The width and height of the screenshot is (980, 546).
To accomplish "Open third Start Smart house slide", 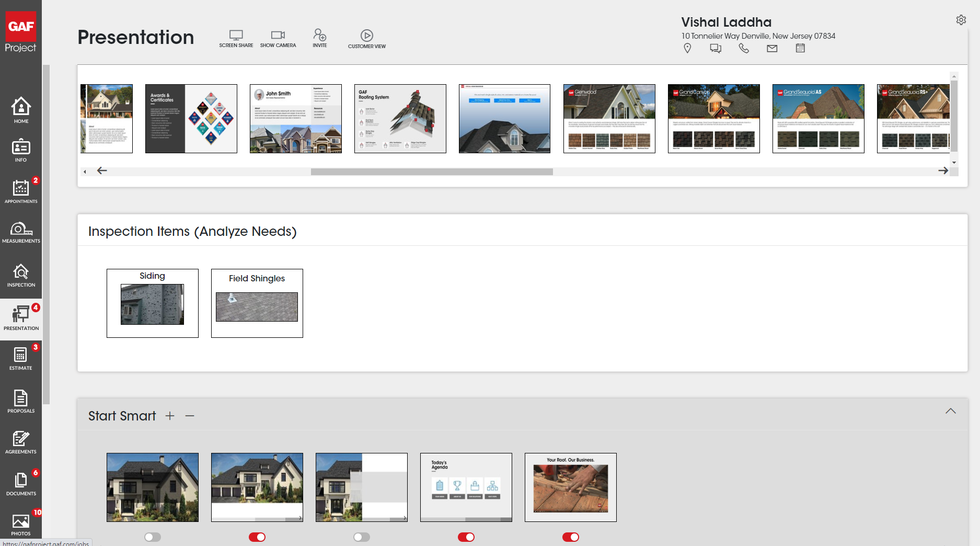I will point(362,487).
